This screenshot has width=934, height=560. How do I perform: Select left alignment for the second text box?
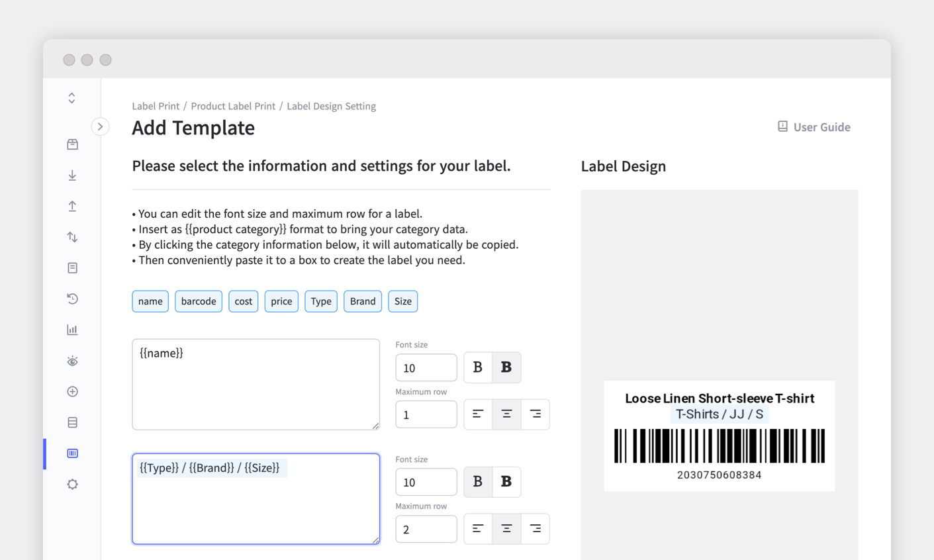[477, 528]
